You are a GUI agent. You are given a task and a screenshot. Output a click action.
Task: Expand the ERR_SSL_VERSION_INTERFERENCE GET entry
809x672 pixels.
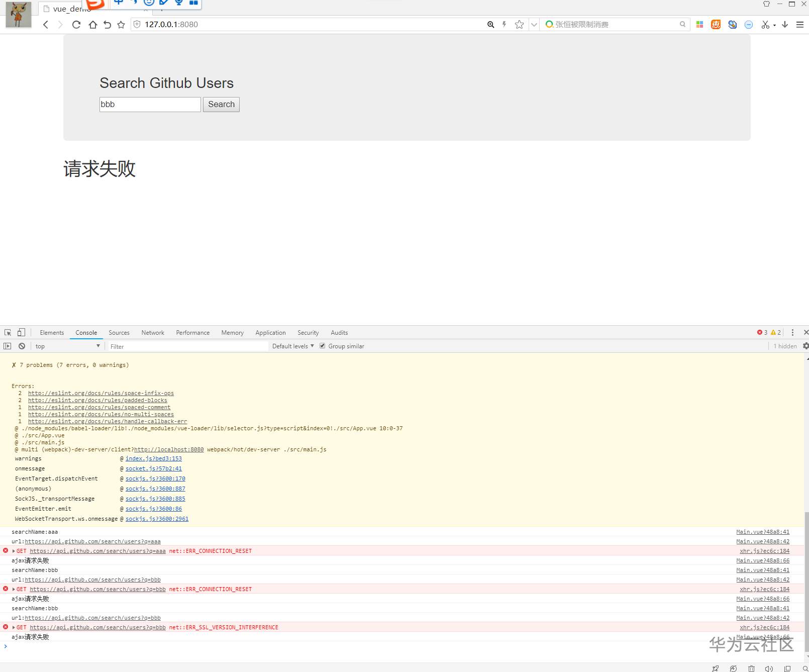click(14, 628)
